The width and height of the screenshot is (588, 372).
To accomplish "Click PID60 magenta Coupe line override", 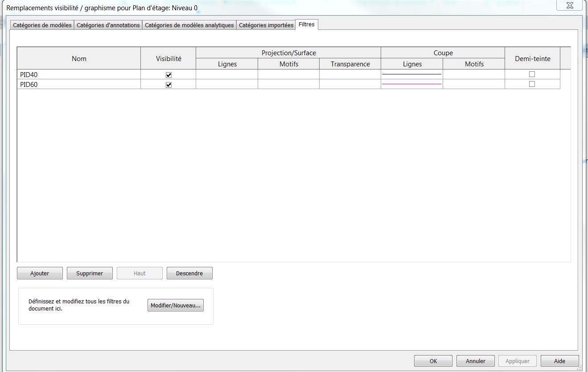I will click(411, 84).
